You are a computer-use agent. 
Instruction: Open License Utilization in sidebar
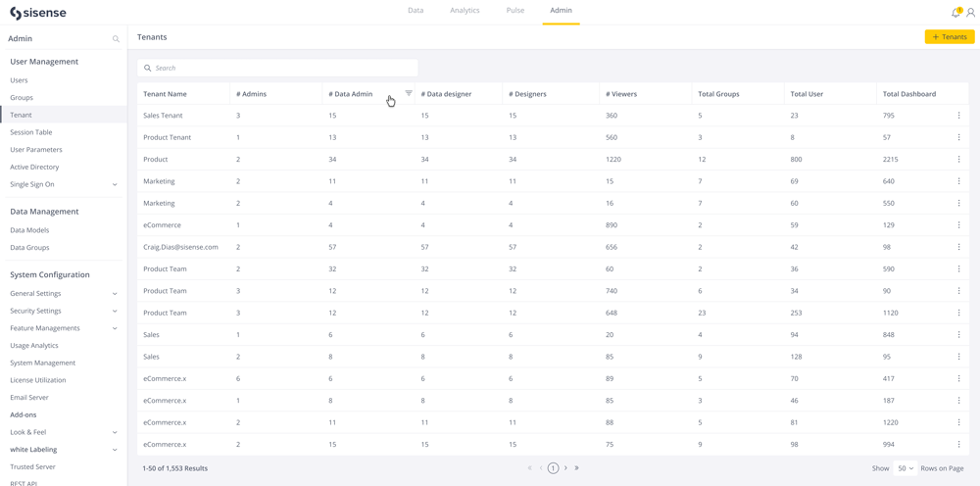click(38, 380)
